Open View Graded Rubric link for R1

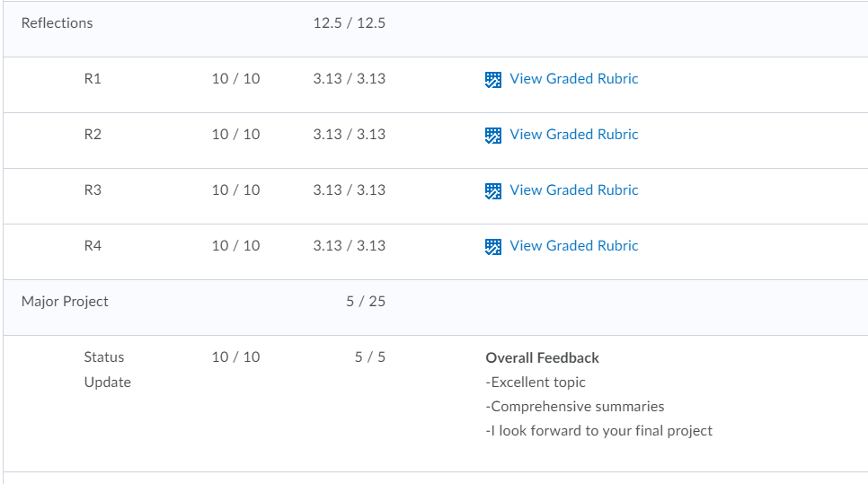[573, 78]
